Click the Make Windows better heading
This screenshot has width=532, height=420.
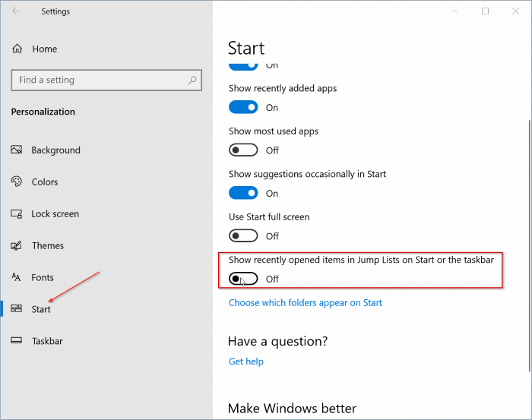292,409
